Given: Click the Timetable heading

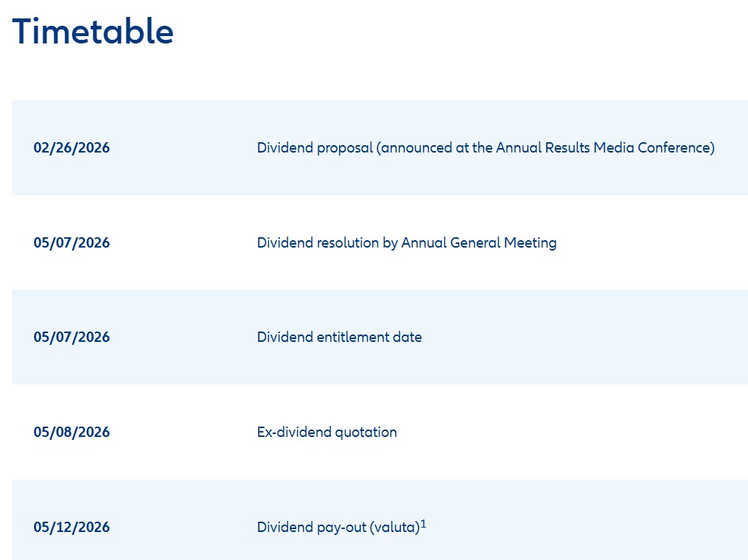Looking at the screenshot, I should (93, 32).
